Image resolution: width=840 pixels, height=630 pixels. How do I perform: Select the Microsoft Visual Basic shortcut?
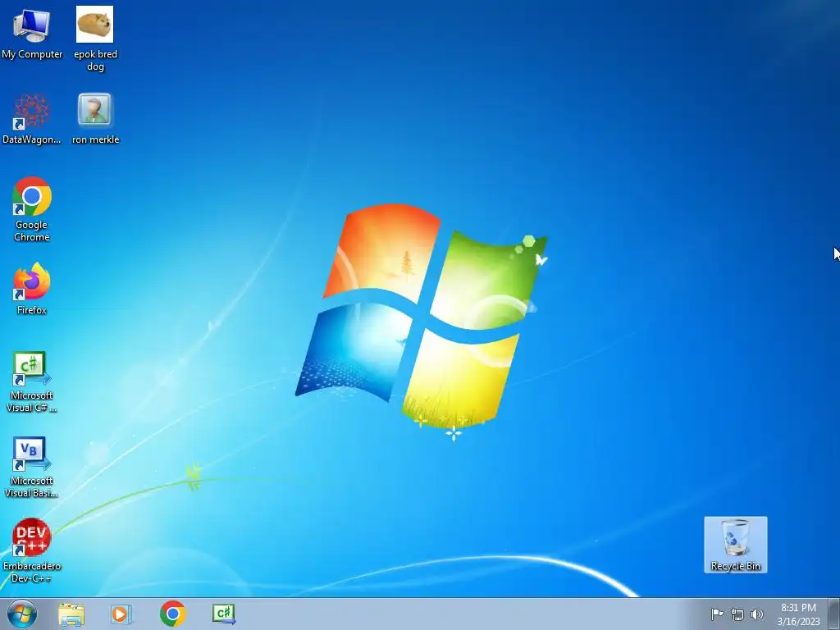(x=32, y=467)
